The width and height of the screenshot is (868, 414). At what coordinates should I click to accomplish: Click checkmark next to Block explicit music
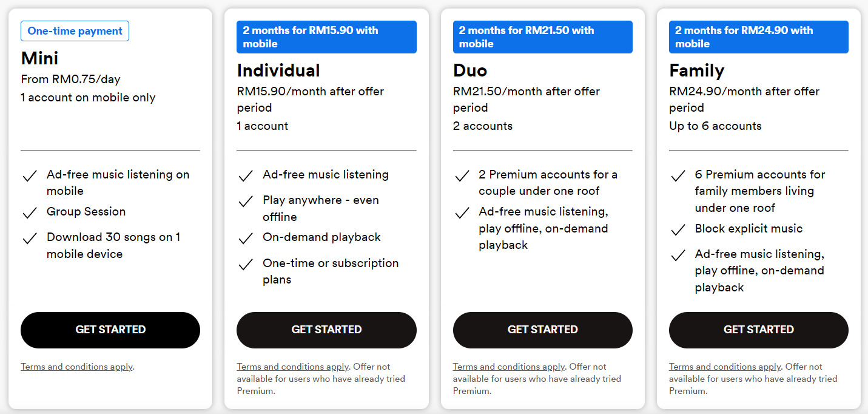tap(678, 230)
